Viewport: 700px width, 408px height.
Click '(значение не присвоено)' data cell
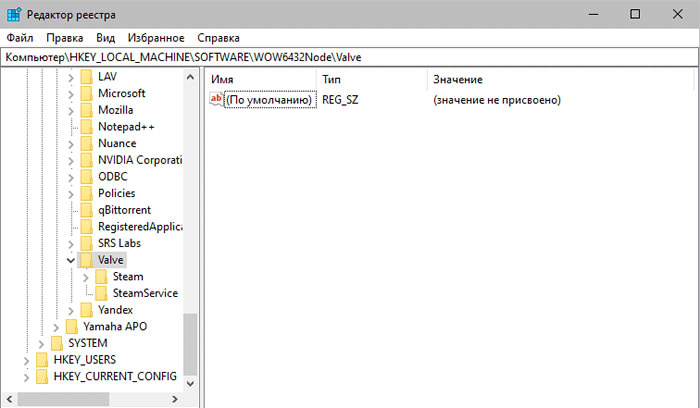pyautogui.click(x=497, y=100)
